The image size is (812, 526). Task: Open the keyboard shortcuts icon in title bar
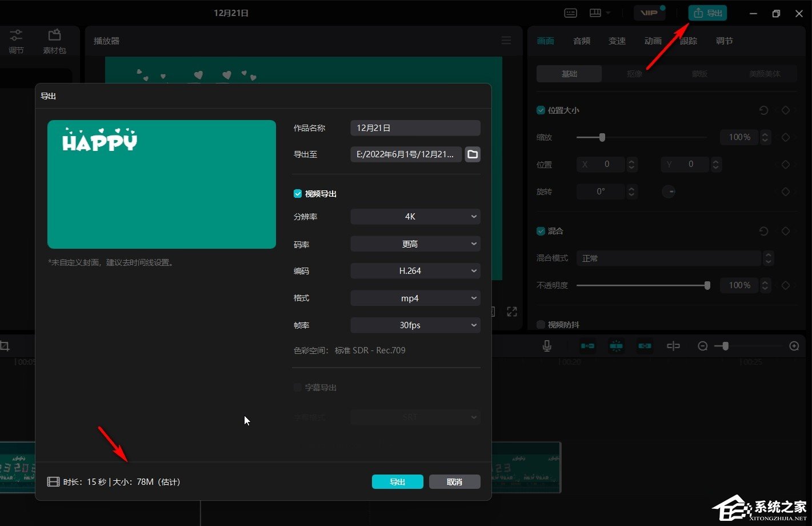click(570, 13)
